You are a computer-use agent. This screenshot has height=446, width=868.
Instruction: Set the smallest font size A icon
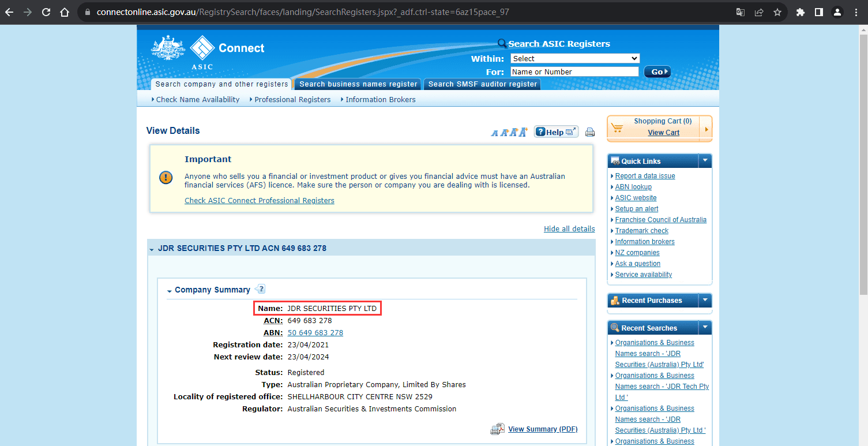tap(494, 133)
